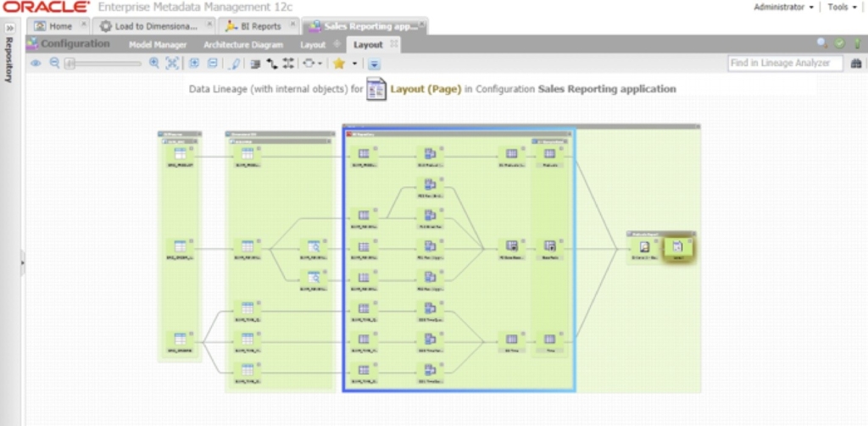Select the report node left of highlighted node
This screenshot has width=868, height=426.
(x=644, y=250)
